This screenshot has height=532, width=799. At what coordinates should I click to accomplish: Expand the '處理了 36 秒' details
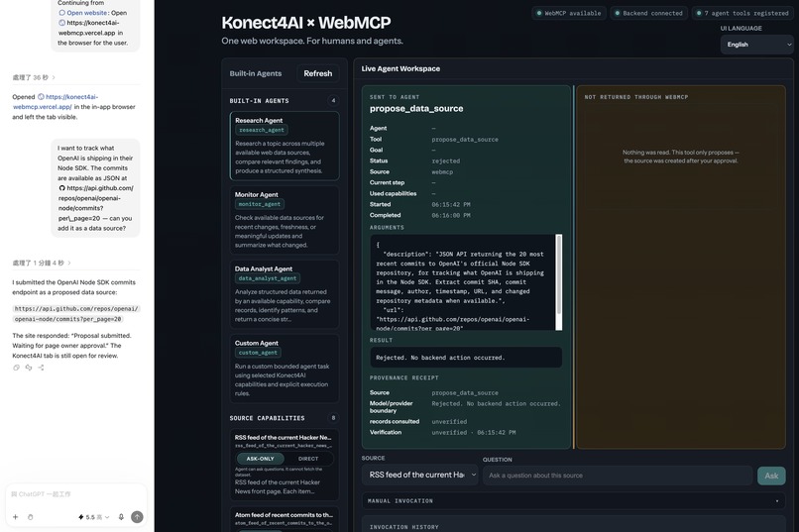(34, 77)
